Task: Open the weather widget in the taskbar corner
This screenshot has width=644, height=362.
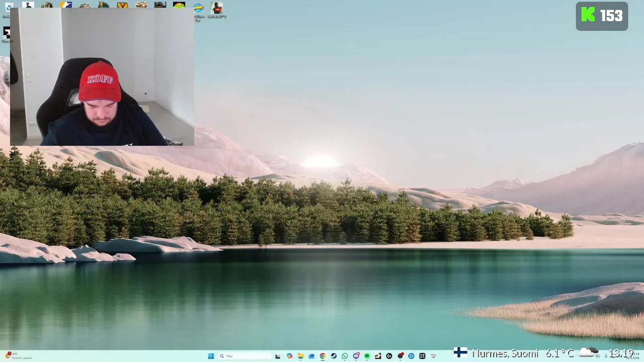Action: click(19, 355)
